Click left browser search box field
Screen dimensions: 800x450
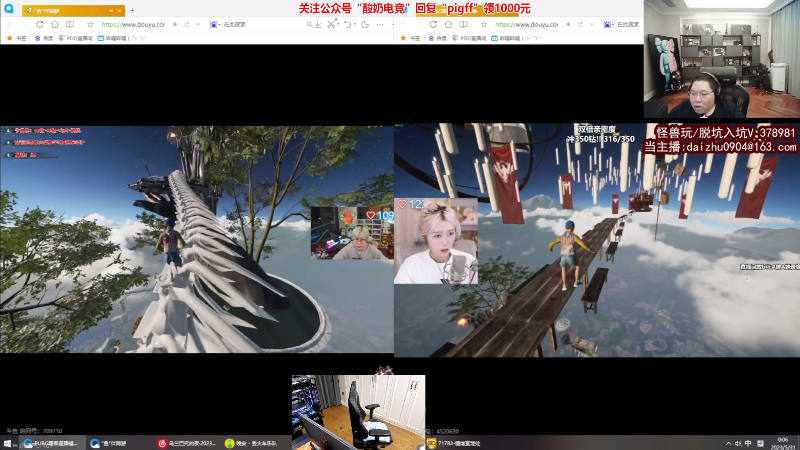[263, 24]
